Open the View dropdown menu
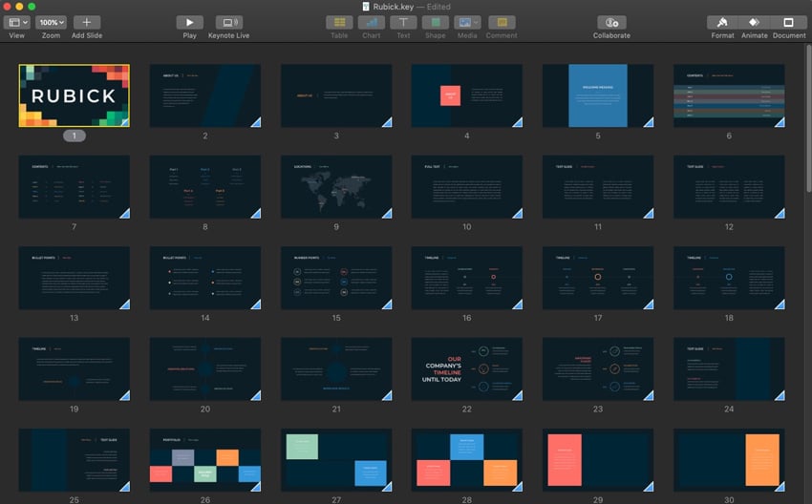The height and width of the screenshot is (504, 812). tap(17, 22)
